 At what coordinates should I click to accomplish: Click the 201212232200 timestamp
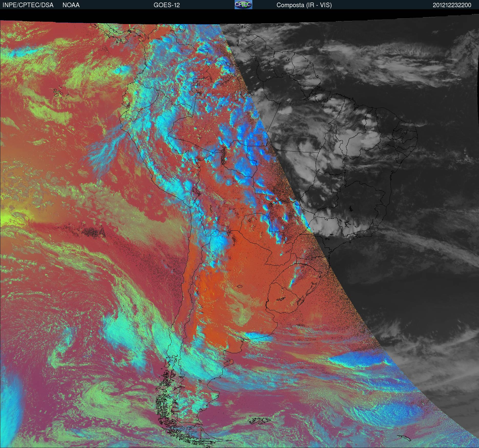click(x=452, y=5)
